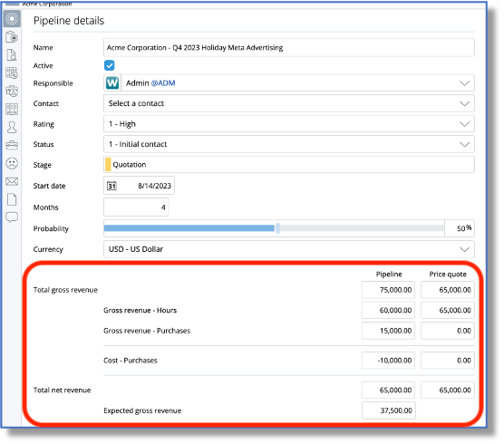504x444 pixels.
Task: Click the briefcase icon in sidebar
Action: 12,145
